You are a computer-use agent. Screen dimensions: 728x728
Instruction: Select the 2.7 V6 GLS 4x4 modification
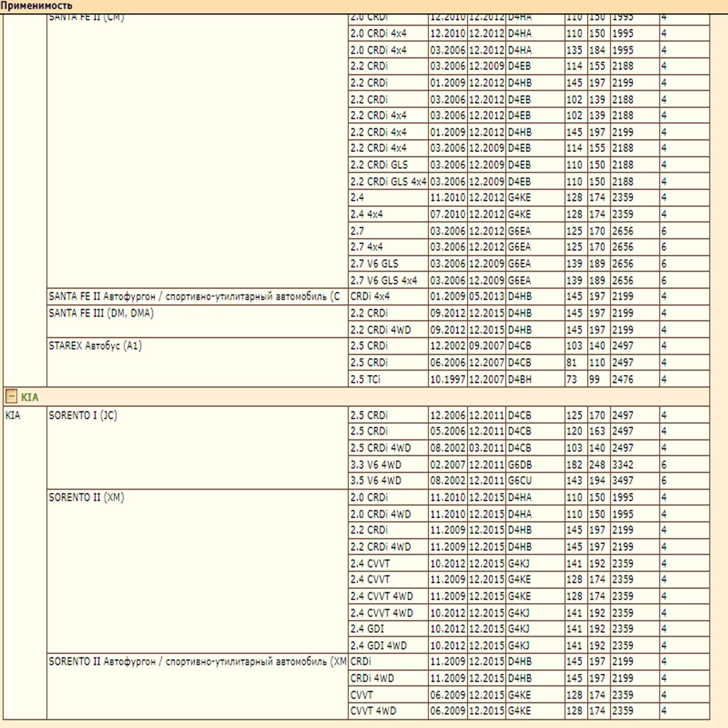(x=384, y=280)
